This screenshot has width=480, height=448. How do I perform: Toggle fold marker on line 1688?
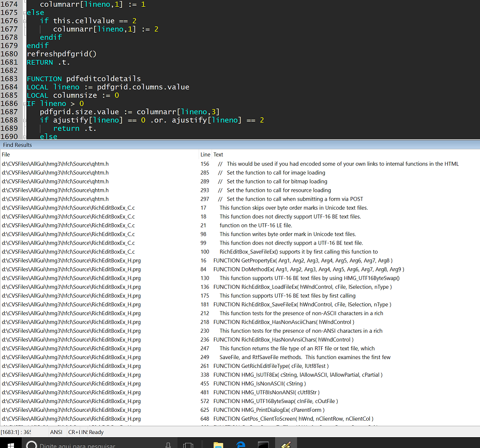(x=24, y=120)
